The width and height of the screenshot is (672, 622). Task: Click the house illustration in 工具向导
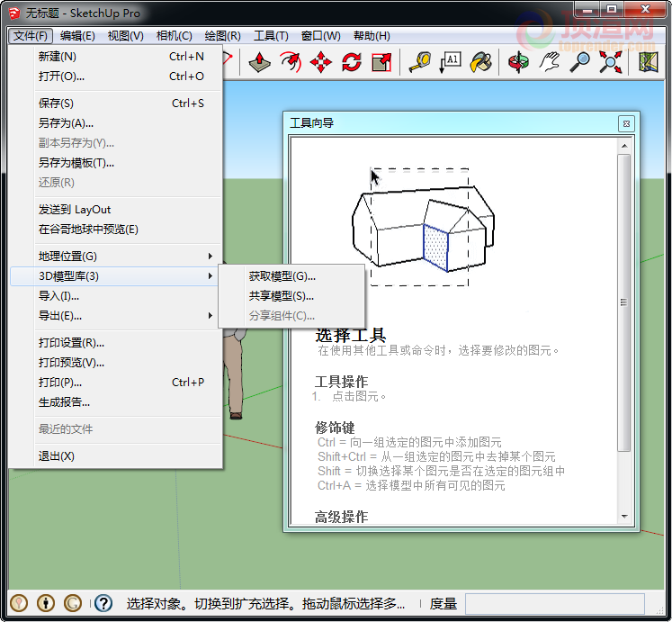(x=424, y=227)
